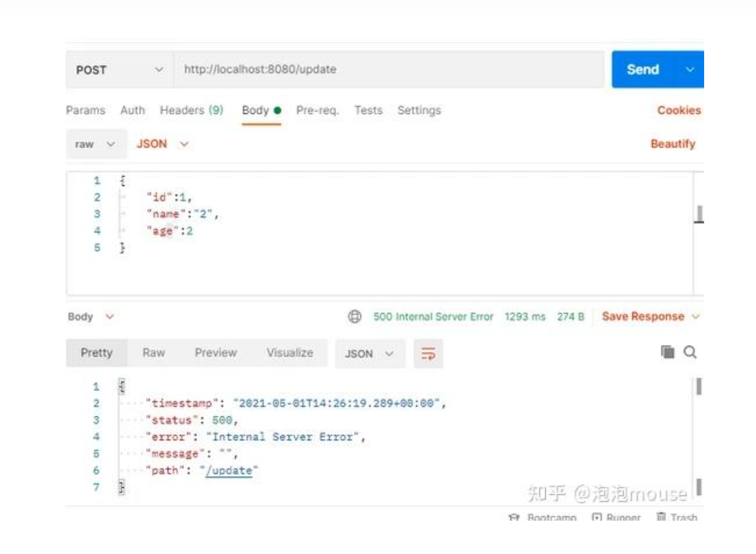
Task: Switch to the Headers (9) tab
Action: point(192,110)
